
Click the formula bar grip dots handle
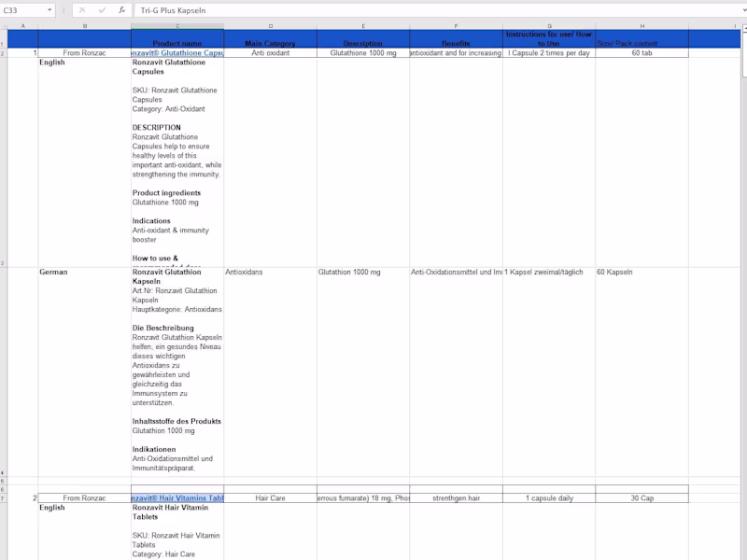[63, 10]
